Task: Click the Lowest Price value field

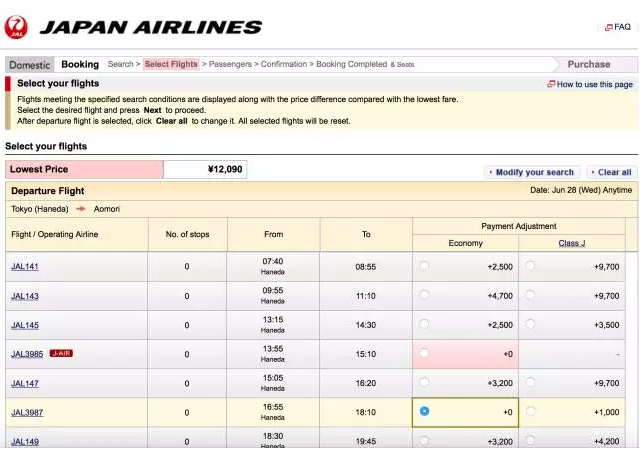Action: pos(205,170)
